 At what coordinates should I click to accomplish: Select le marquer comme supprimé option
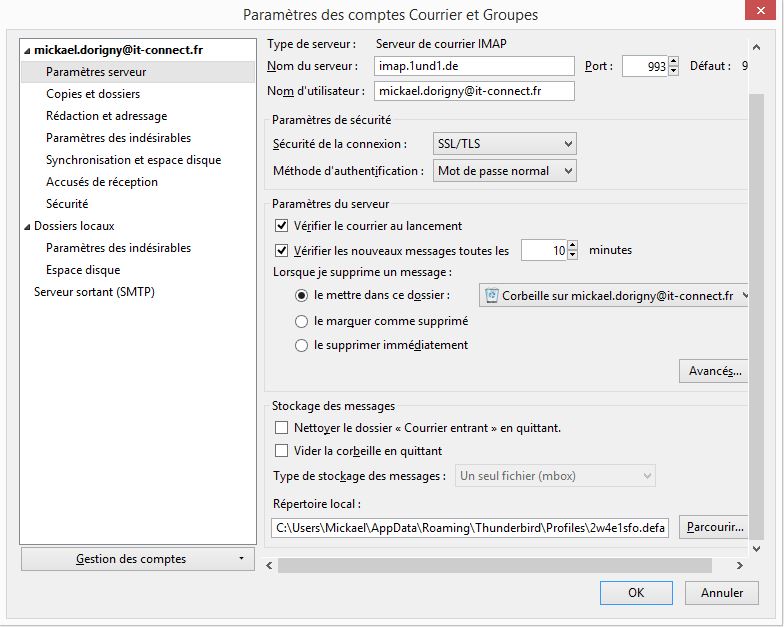(301, 321)
